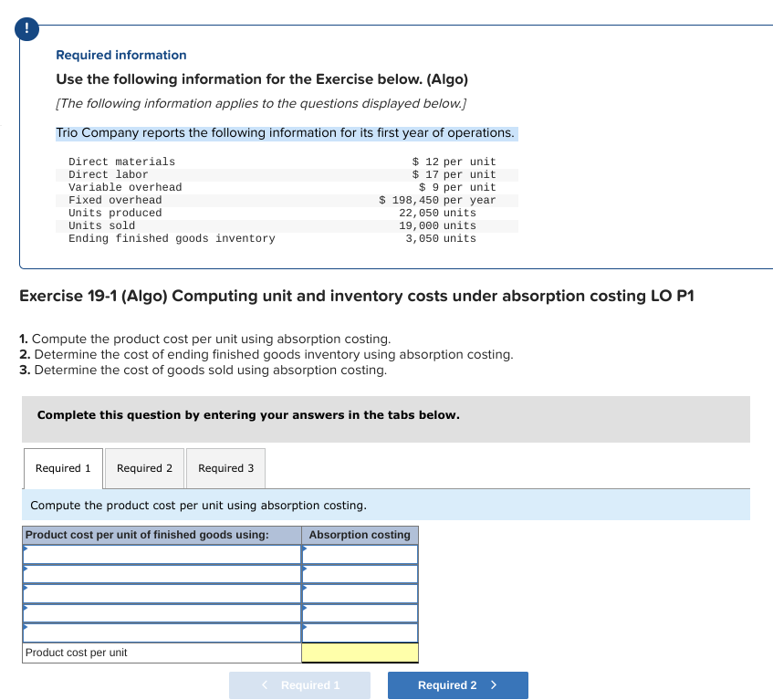The width and height of the screenshot is (773, 700).
Task: Click the left chevron on Required 1 button
Action: tap(263, 684)
